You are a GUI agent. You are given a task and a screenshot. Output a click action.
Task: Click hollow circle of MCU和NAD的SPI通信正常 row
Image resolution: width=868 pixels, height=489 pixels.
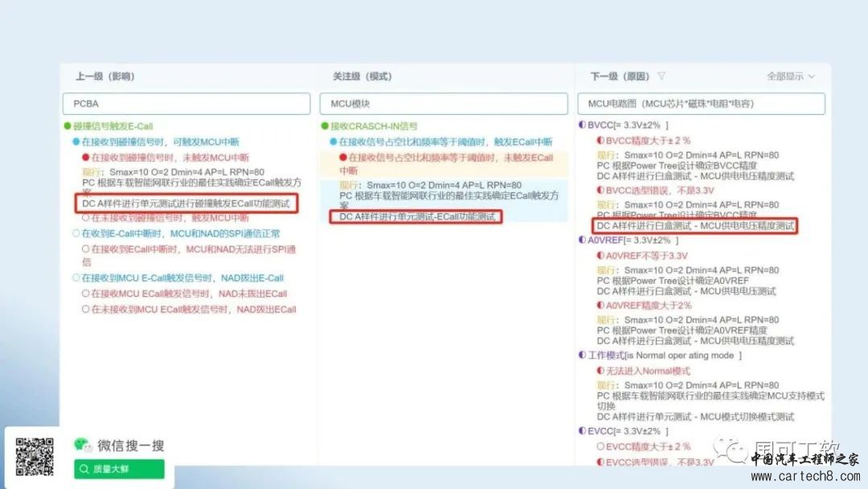76,234
